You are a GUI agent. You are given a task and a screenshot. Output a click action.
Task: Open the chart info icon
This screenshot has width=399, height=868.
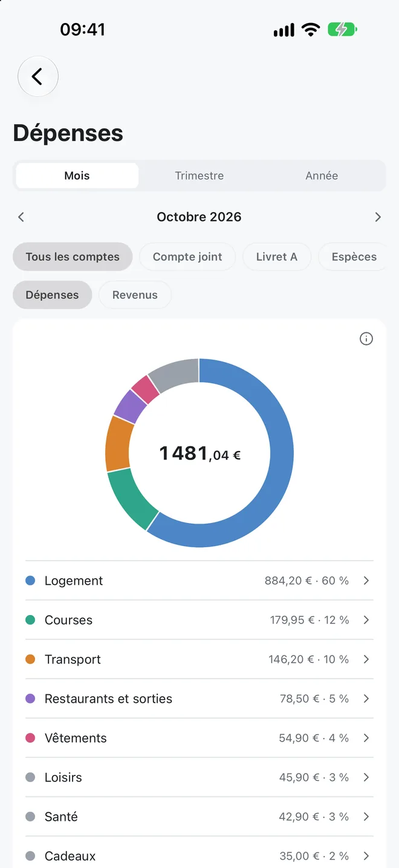click(366, 339)
